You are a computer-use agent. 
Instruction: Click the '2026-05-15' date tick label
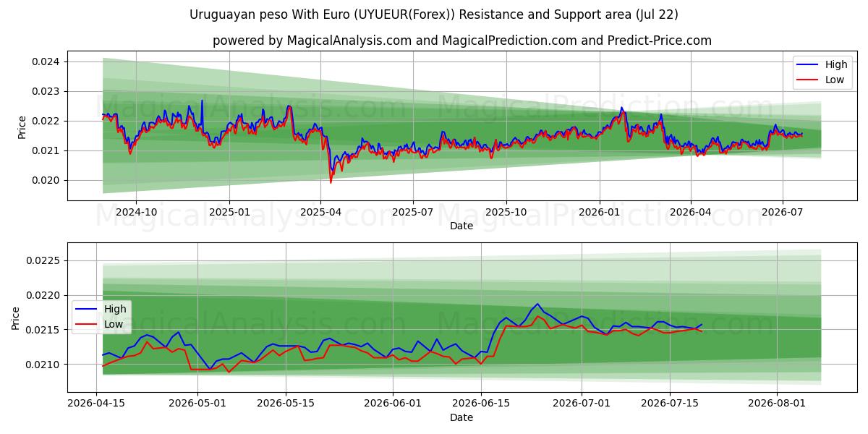click(285, 404)
